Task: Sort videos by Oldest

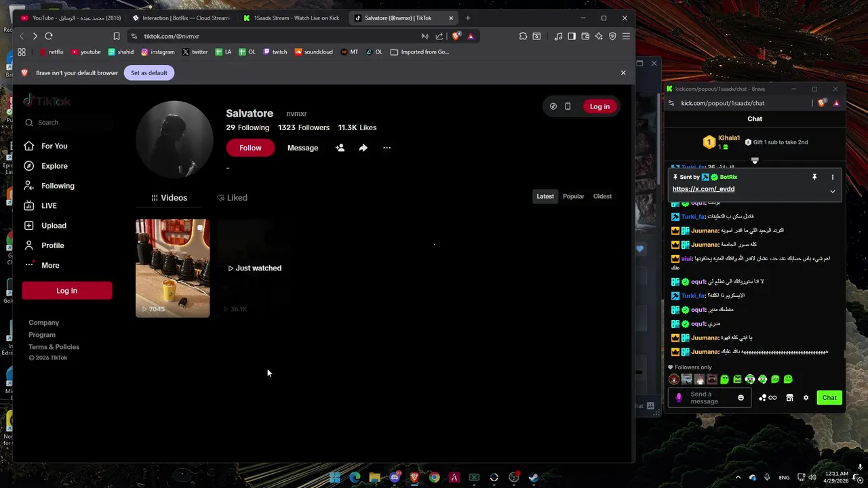Action: 602,197
